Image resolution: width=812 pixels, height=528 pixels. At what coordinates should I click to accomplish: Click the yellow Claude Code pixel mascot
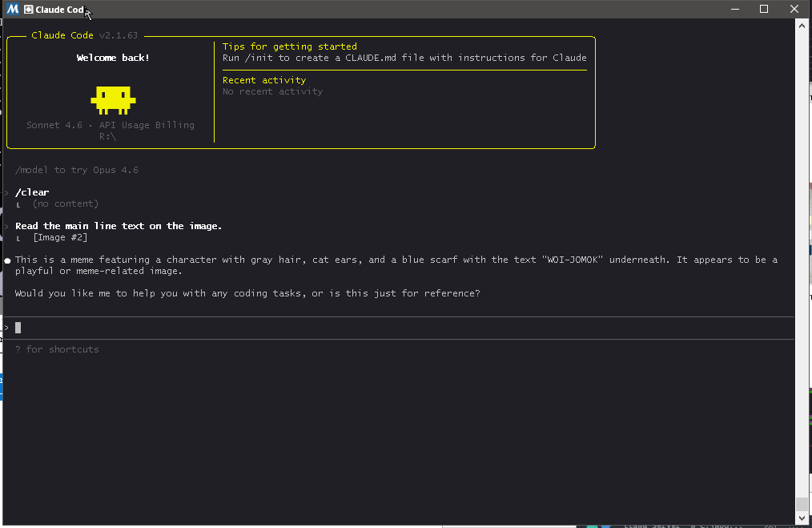pos(113,100)
